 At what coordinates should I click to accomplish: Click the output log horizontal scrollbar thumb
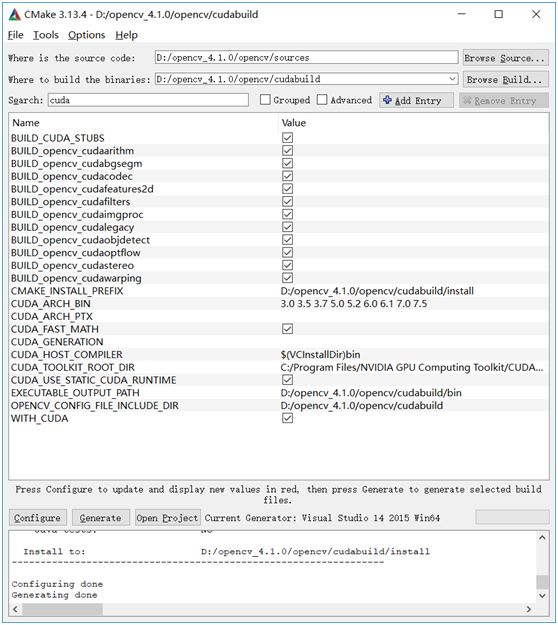click(63, 609)
